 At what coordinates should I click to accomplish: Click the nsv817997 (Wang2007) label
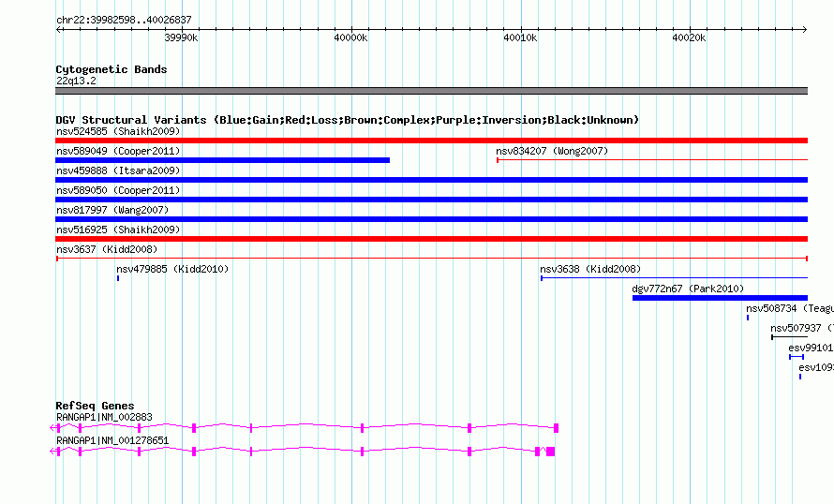[x=112, y=210]
